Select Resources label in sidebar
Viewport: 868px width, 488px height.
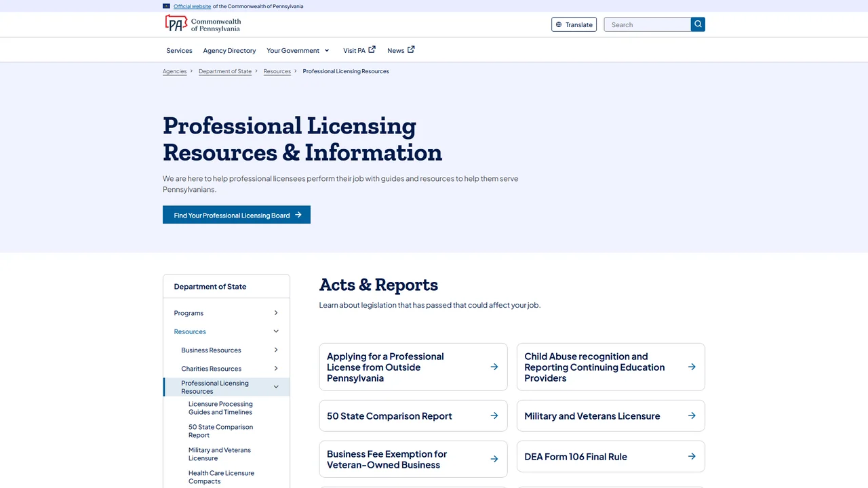(x=190, y=331)
